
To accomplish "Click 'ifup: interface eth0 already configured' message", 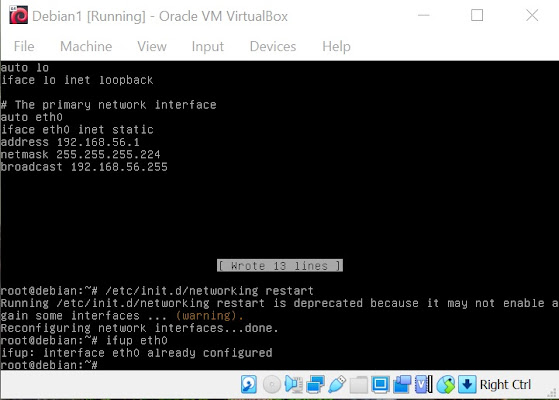I will [x=136, y=353].
